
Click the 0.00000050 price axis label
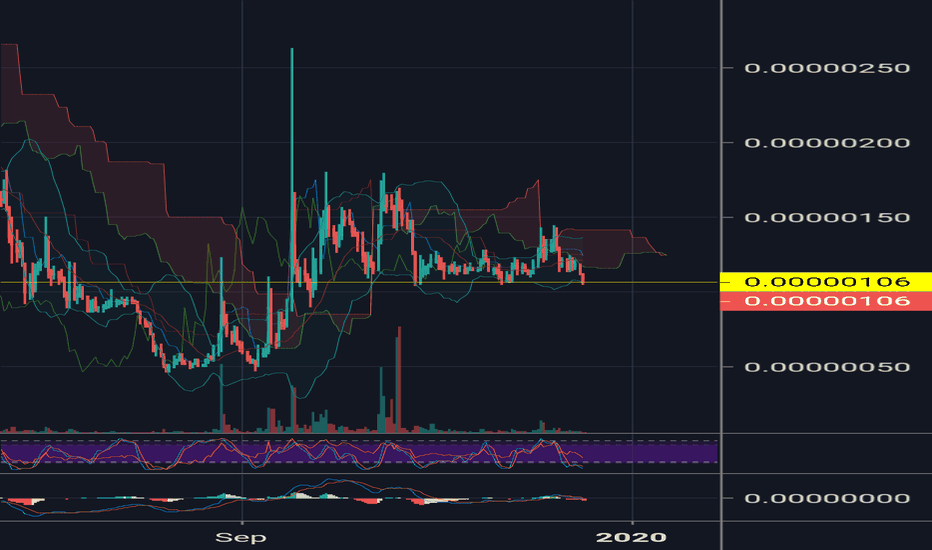click(827, 367)
